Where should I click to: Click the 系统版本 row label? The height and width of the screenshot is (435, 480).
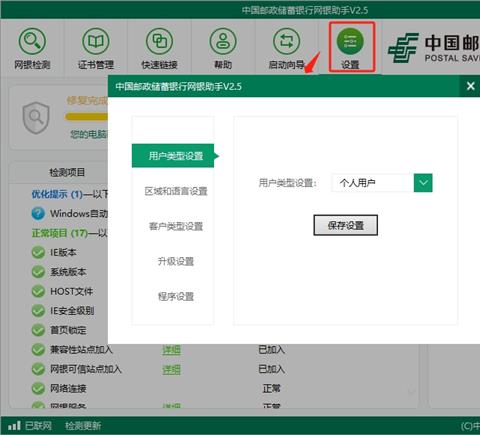coord(68,272)
